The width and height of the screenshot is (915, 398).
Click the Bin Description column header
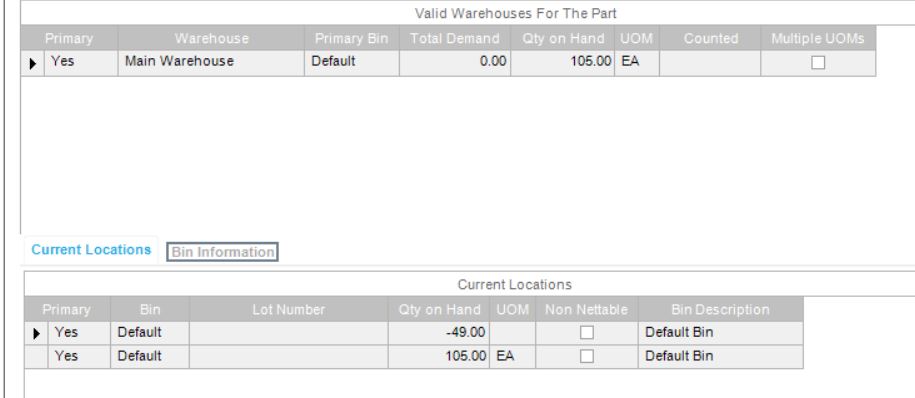tap(720, 309)
